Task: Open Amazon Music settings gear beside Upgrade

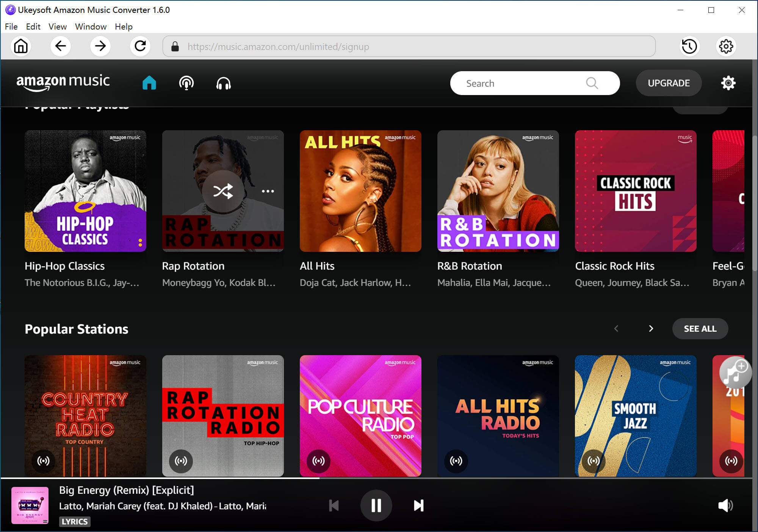Action: point(728,83)
